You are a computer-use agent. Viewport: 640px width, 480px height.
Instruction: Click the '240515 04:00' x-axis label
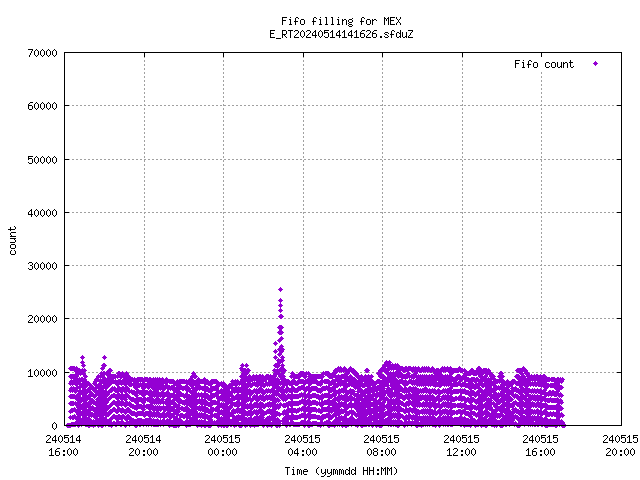coord(302,446)
